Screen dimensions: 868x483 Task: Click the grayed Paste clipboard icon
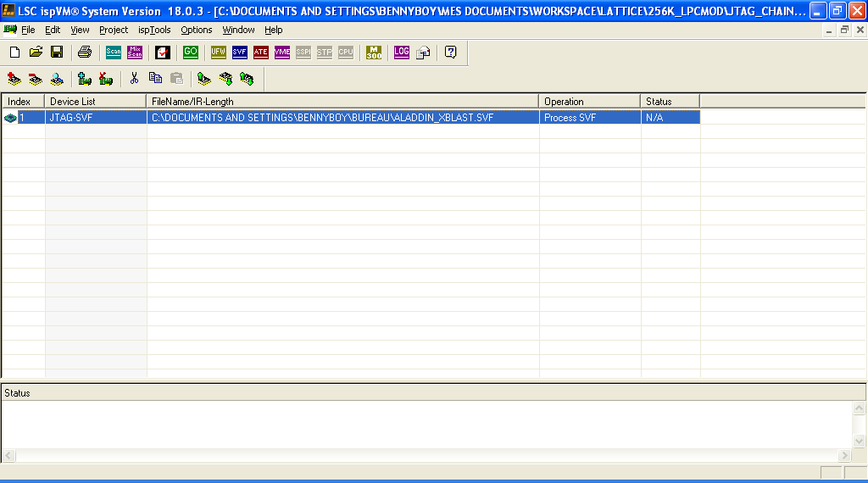tap(176, 79)
